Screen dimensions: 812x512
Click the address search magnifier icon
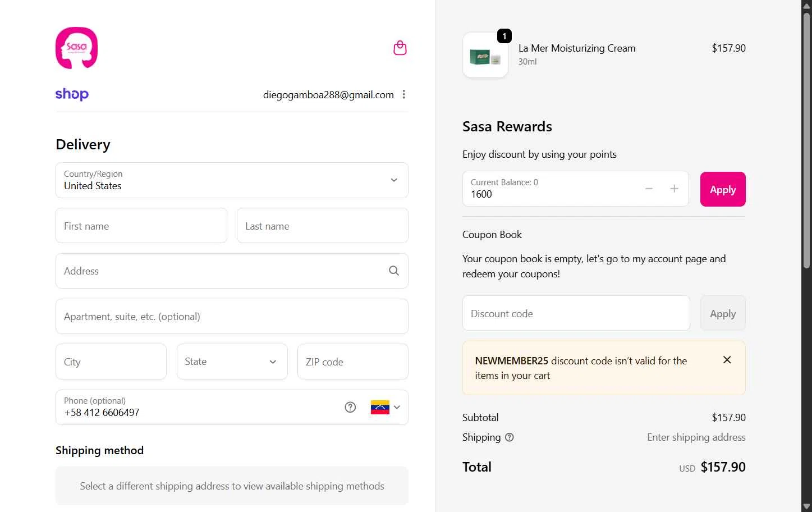click(x=394, y=271)
